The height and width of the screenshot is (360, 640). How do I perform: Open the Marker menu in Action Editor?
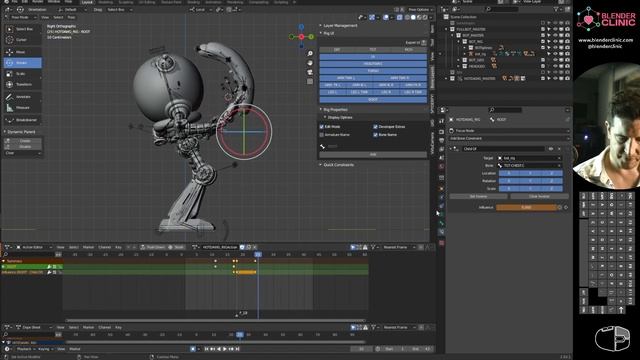pyautogui.click(x=89, y=247)
